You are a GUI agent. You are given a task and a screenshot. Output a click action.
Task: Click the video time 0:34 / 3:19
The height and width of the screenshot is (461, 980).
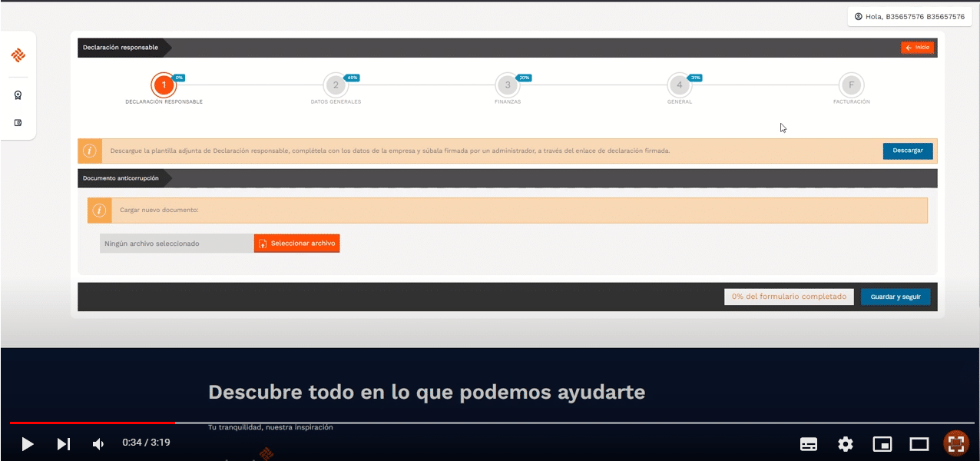(146, 443)
